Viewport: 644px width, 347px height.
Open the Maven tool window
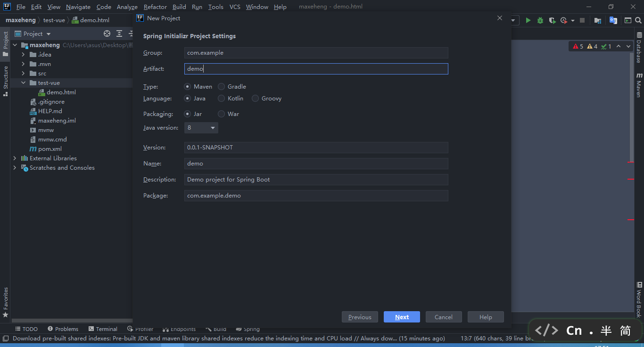[x=639, y=85]
